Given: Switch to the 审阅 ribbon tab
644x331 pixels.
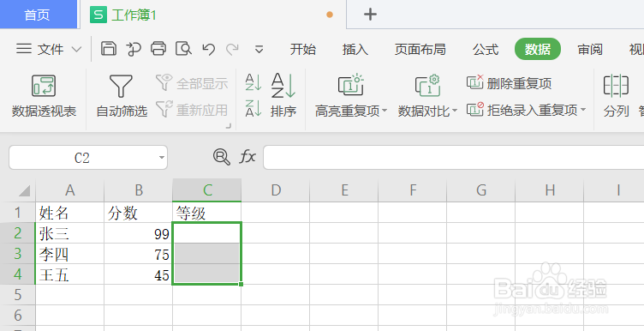Looking at the screenshot, I should click(x=590, y=50).
